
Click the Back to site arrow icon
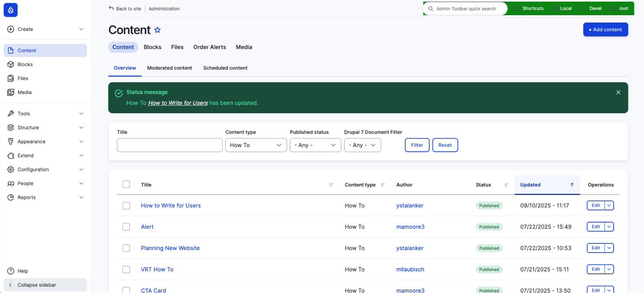111,8
